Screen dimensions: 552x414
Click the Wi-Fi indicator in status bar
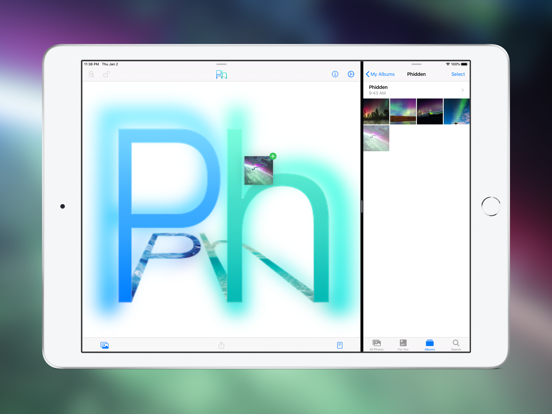tap(448, 64)
